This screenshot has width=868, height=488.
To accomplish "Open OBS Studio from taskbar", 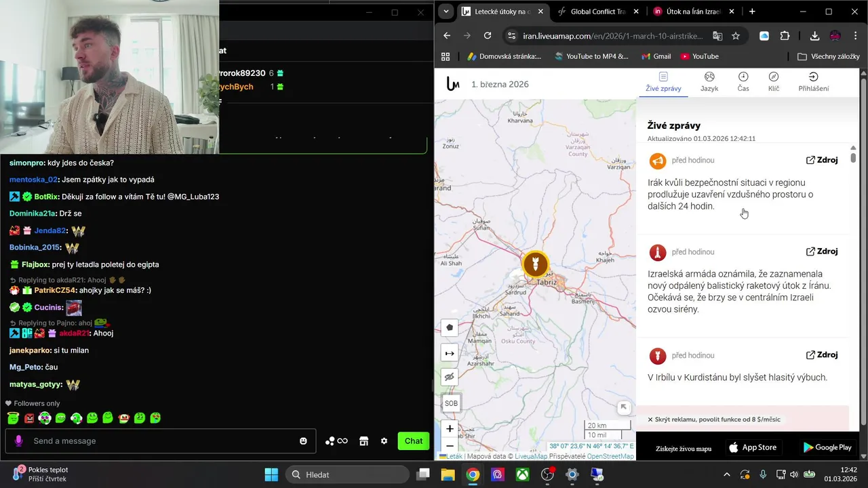I will pos(547,474).
